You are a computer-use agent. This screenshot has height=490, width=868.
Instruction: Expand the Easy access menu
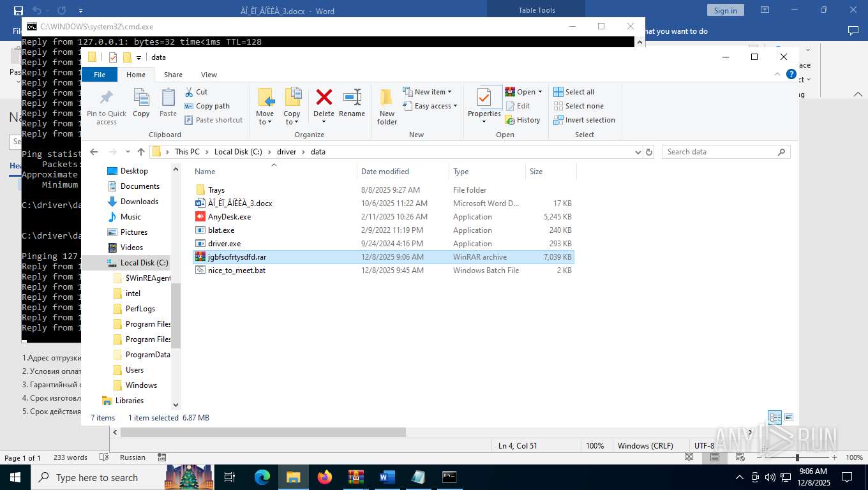coord(430,106)
